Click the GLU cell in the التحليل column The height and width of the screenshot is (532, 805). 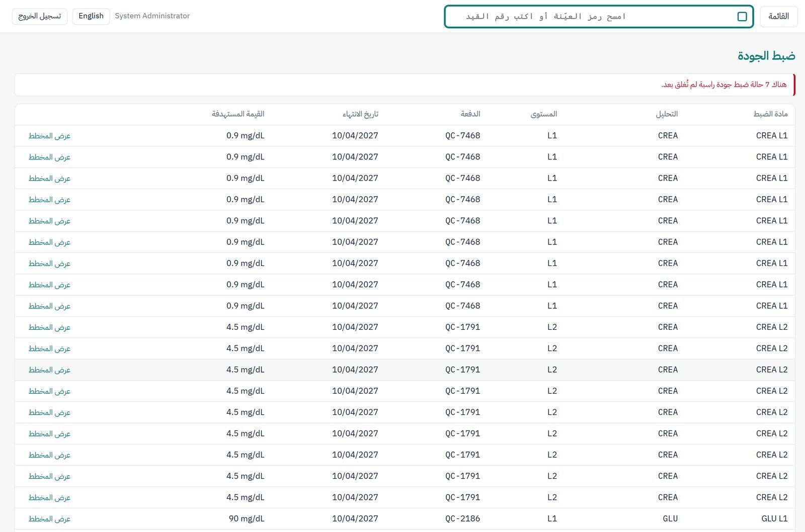670,519
